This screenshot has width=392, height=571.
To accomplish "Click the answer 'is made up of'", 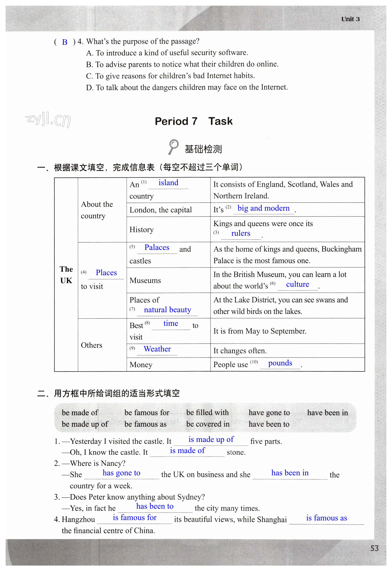I will (x=211, y=439).
